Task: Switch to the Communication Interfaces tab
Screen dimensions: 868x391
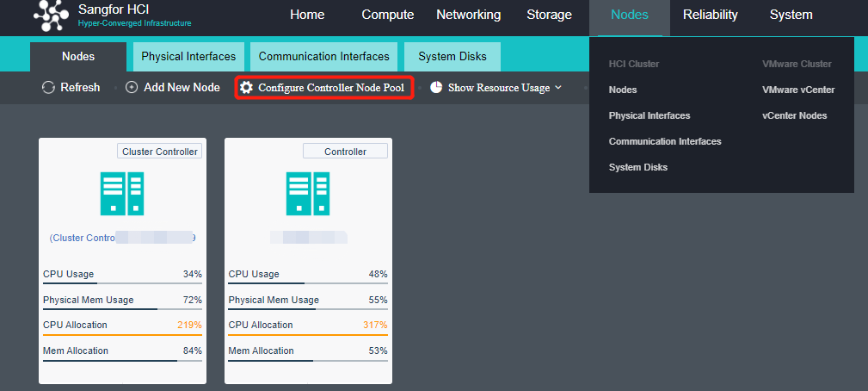Action: (x=323, y=57)
